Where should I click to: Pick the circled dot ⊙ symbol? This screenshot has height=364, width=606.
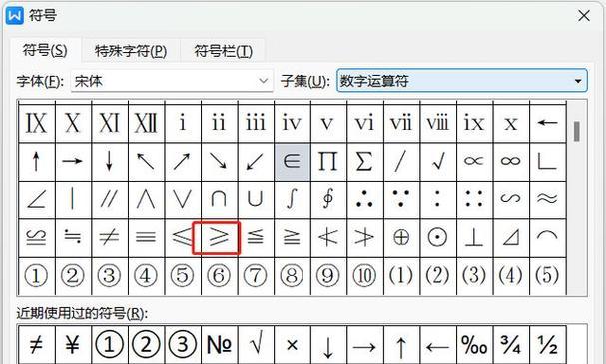click(438, 237)
